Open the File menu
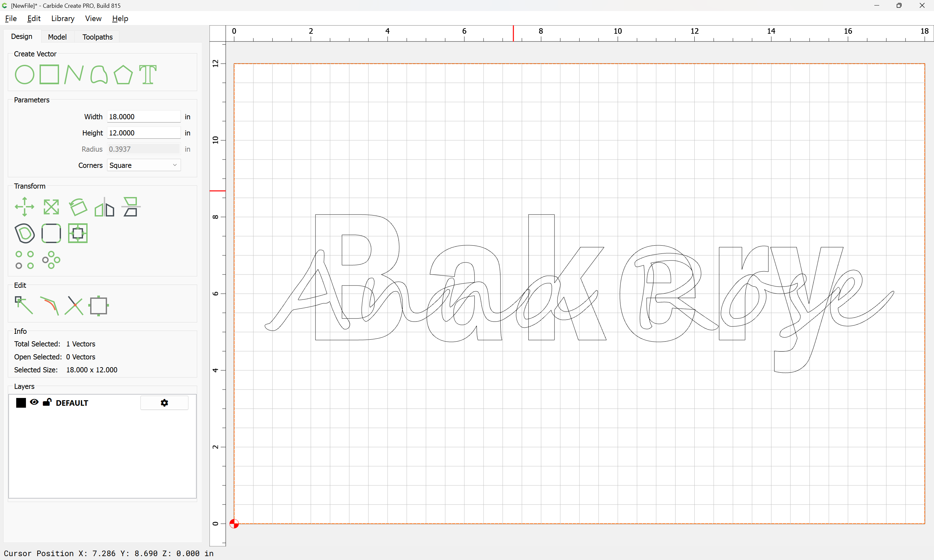934x560 pixels. tap(11, 18)
